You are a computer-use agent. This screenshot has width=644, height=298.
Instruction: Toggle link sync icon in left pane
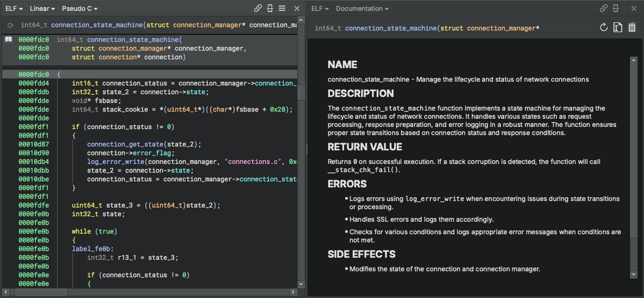[258, 8]
